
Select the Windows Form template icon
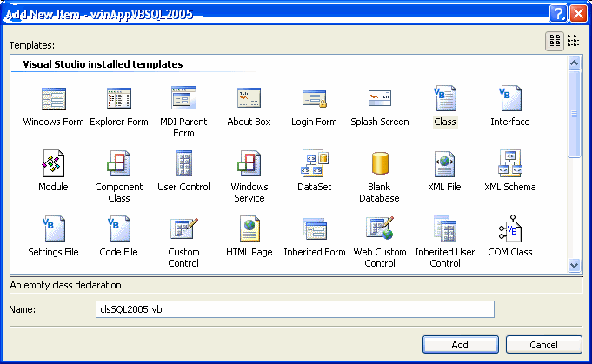pyautogui.click(x=54, y=99)
